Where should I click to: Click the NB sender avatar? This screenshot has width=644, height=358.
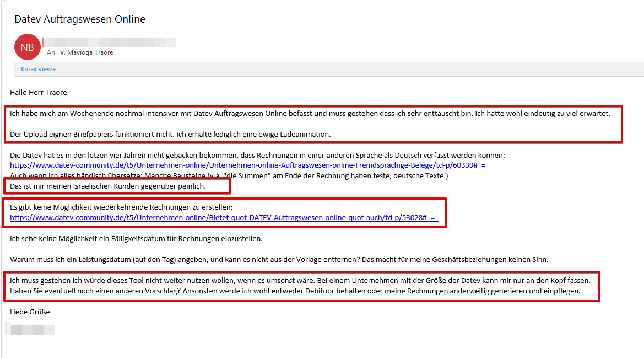[x=27, y=47]
